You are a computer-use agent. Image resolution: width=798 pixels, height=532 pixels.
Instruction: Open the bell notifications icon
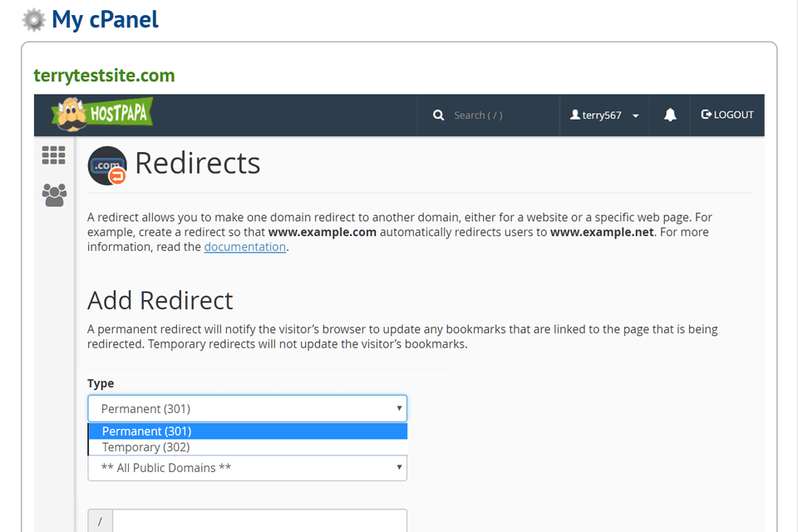670,116
